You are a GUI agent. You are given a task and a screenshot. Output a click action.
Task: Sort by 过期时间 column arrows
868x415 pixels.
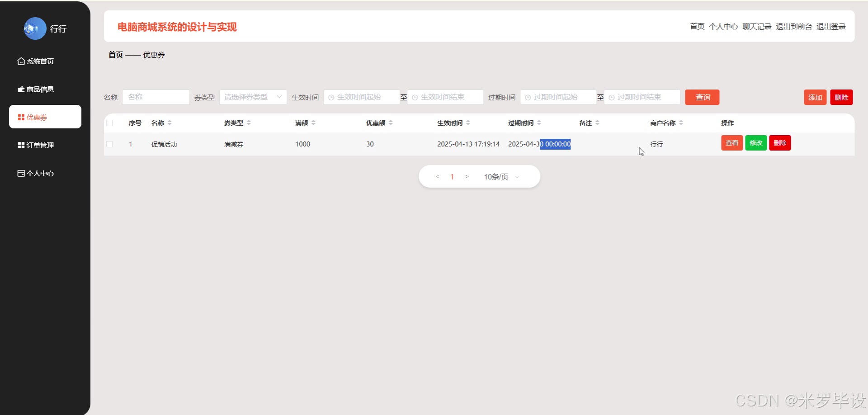pos(539,123)
